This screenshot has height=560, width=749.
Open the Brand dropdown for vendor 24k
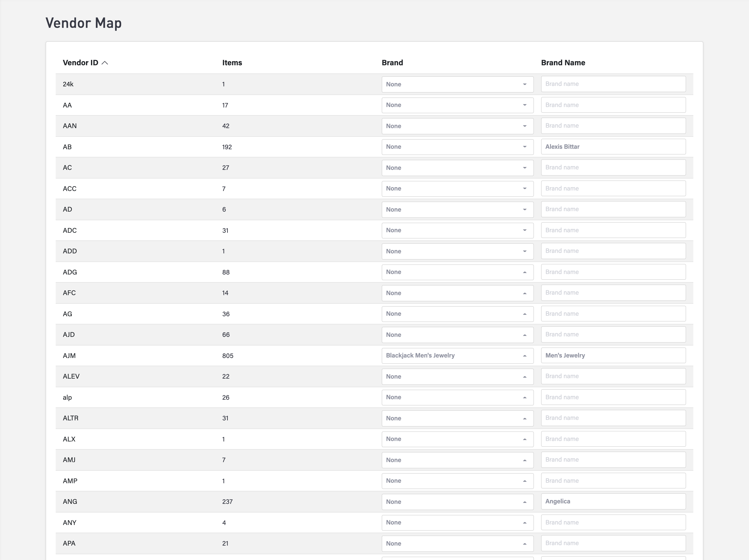click(x=457, y=84)
